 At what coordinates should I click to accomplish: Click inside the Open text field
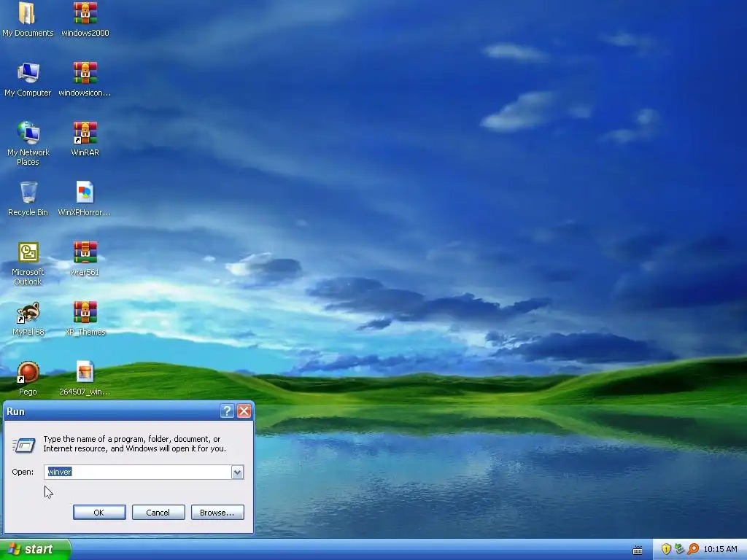pyautogui.click(x=138, y=472)
